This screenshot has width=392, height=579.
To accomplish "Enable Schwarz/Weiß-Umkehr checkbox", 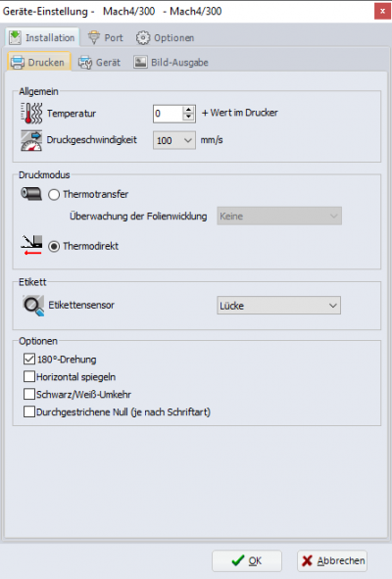I will [29, 394].
